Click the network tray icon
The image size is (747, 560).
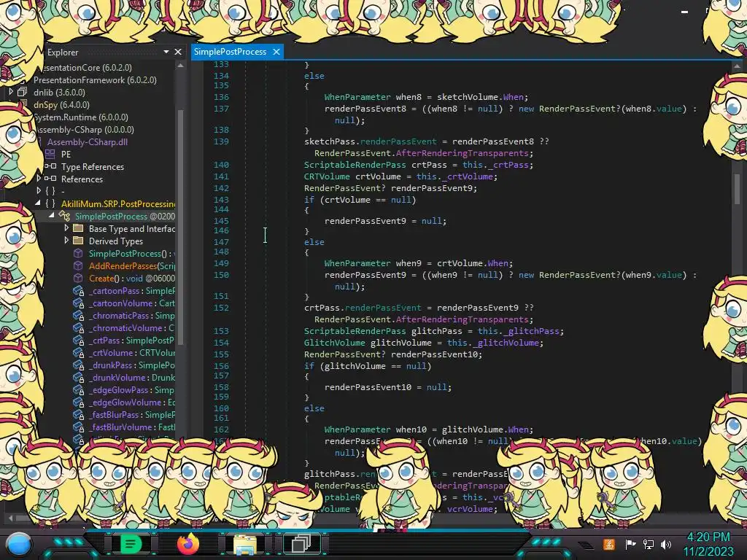[649, 544]
